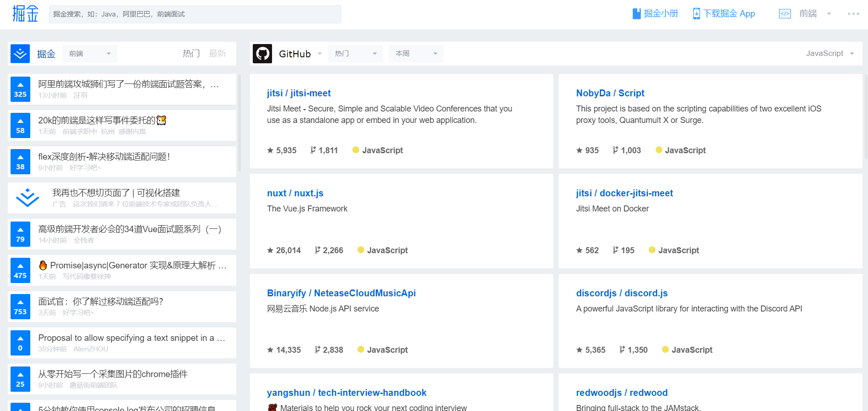The width and height of the screenshot is (868, 411).
Task: Click the GitHub octocat logo
Action: (x=262, y=54)
